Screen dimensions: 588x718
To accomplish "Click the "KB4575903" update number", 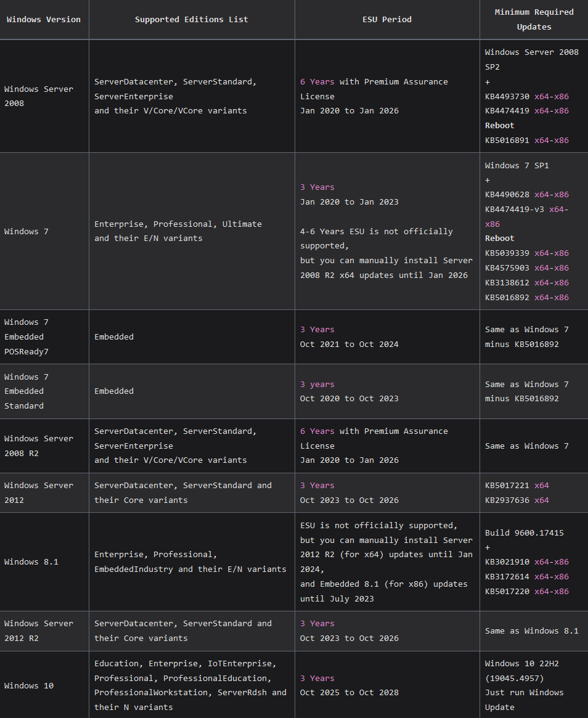I will click(x=507, y=268).
